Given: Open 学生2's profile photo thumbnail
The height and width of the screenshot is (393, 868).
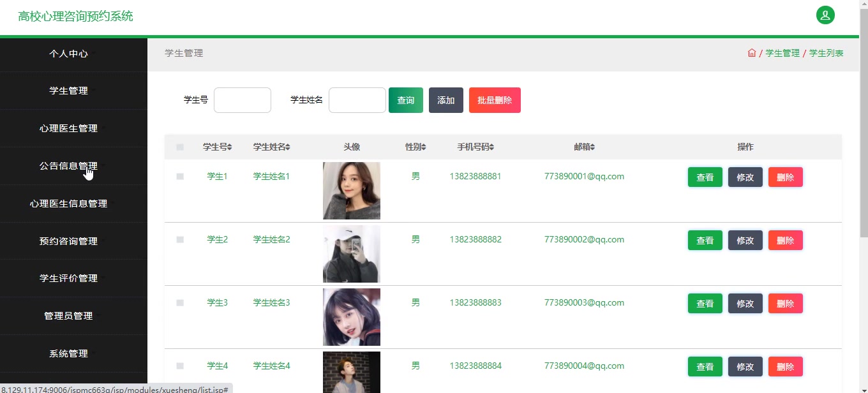Looking at the screenshot, I should coord(351,253).
